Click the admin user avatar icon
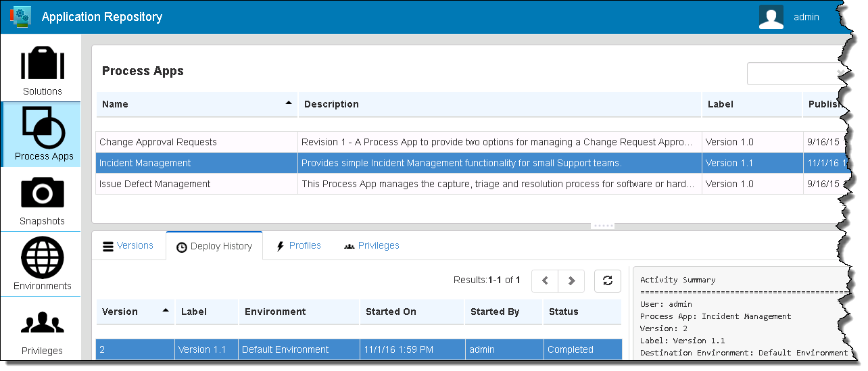Screen dimensions: 868x371 [771, 17]
